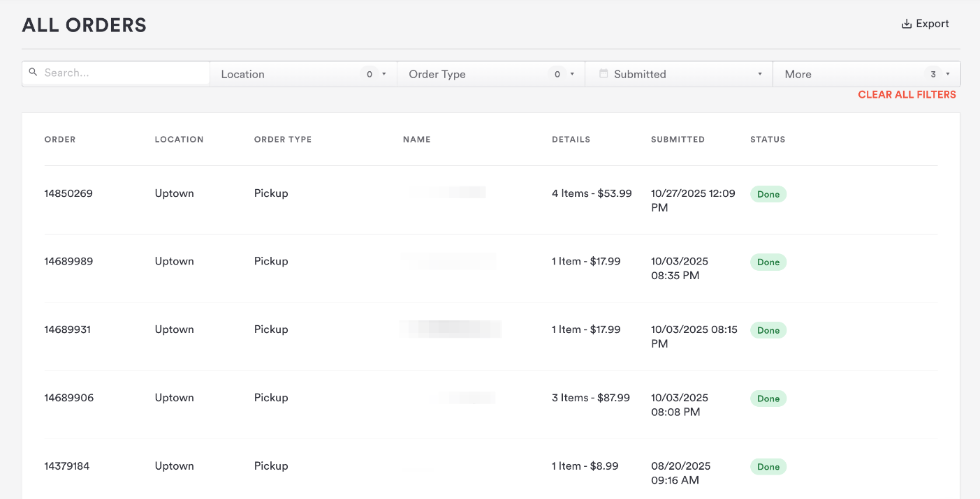This screenshot has height=499, width=980.
Task: Click the search magnifier icon
Action: 33,72
